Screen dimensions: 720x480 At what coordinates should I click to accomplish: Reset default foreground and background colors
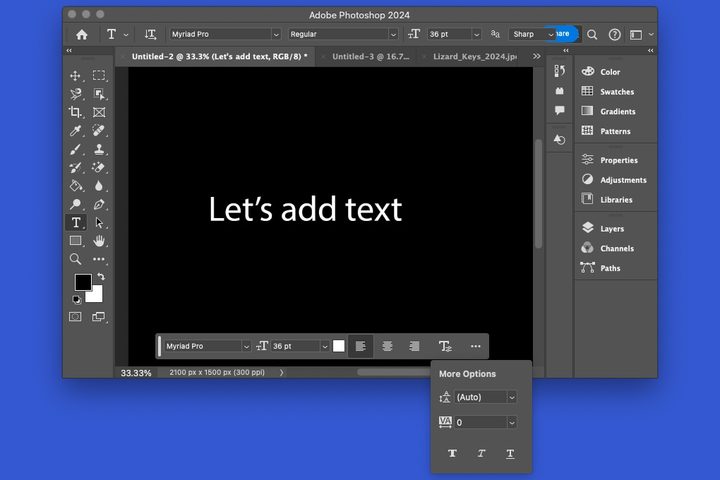pyautogui.click(x=77, y=300)
